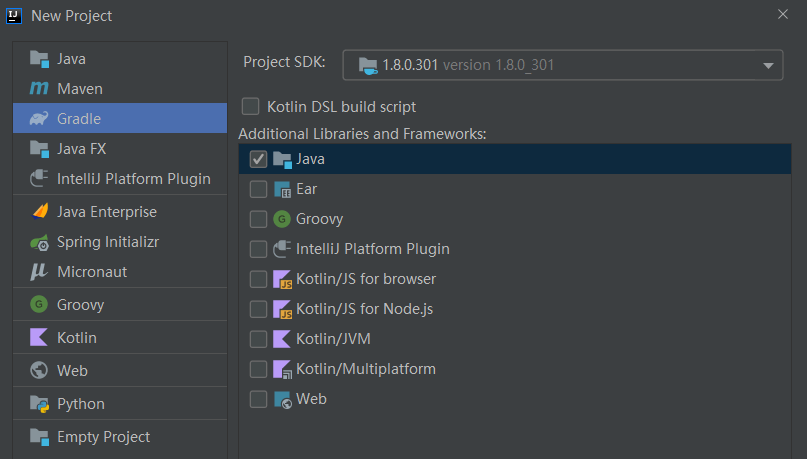Image resolution: width=807 pixels, height=459 pixels.
Task: Select the Python folder icon
Action: 39,404
